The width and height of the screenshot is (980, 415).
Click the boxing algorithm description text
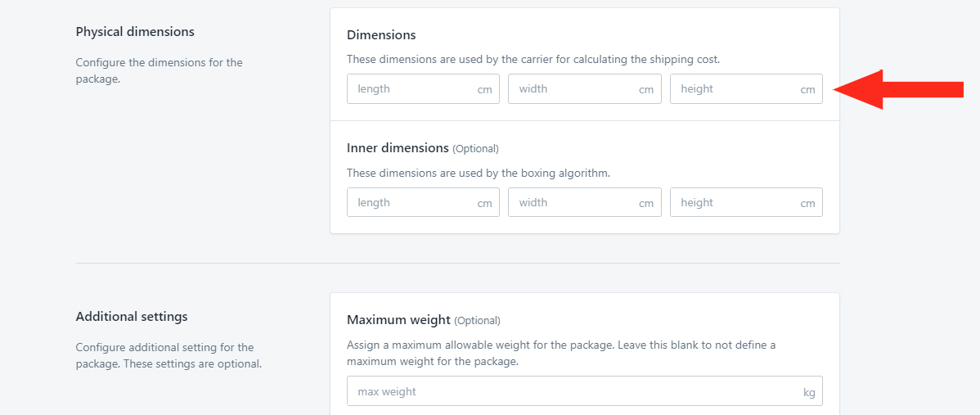478,173
